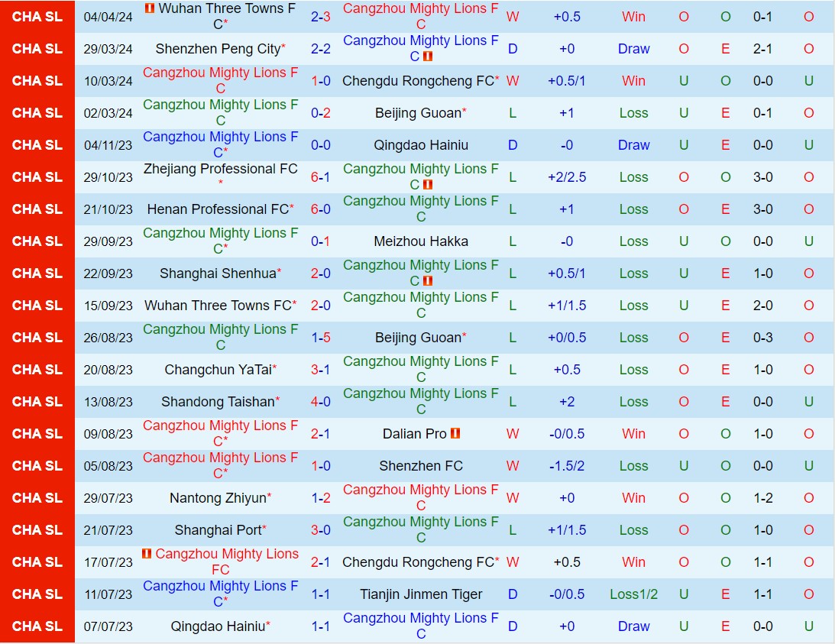Click the date 05/08/23
The height and width of the screenshot is (644, 835).
pos(108,465)
